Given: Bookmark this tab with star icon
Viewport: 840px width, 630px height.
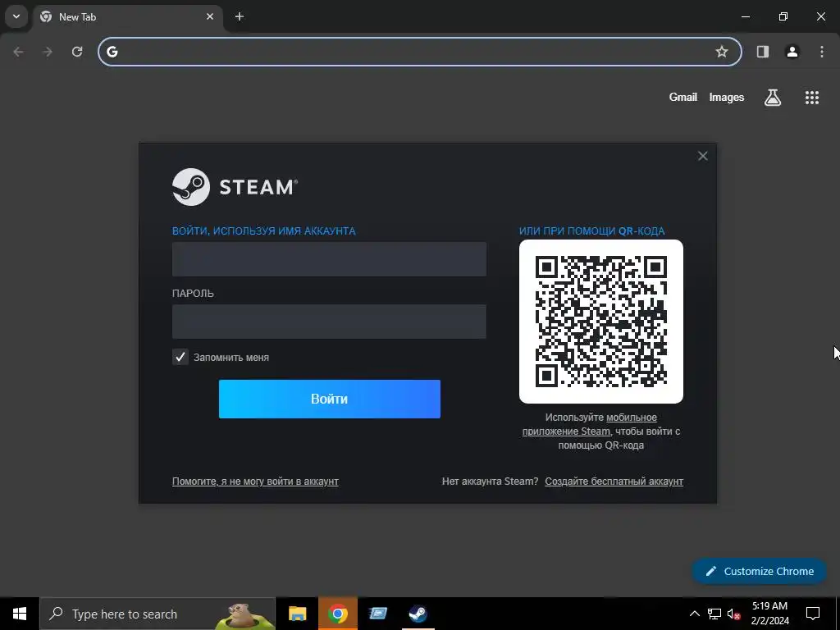Looking at the screenshot, I should pos(722,52).
